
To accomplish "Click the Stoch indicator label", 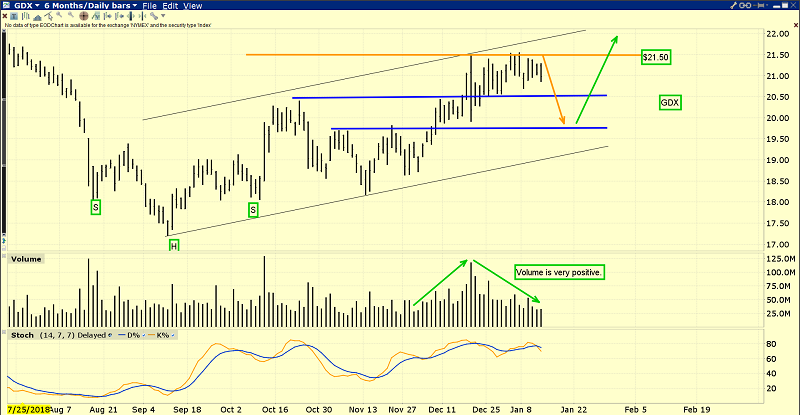I will tap(22, 335).
